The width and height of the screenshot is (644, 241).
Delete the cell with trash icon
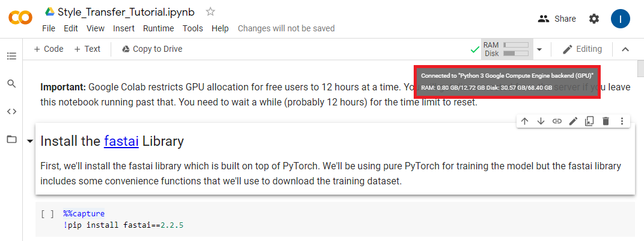[606, 121]
